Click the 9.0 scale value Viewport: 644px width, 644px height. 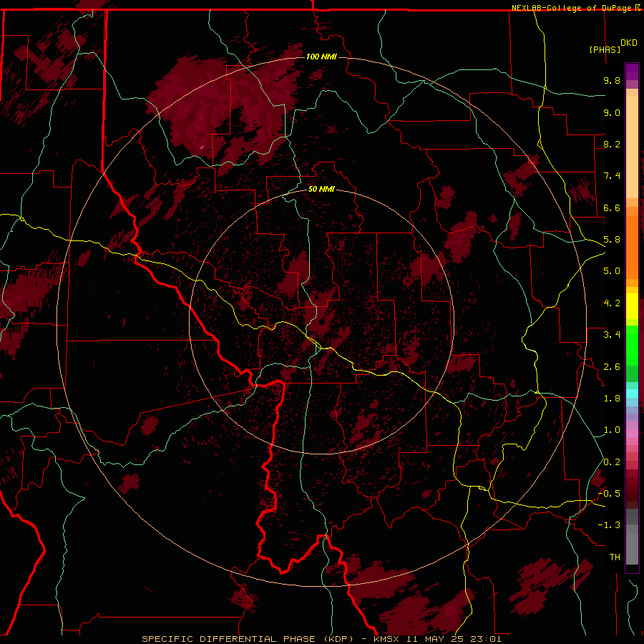612,112
